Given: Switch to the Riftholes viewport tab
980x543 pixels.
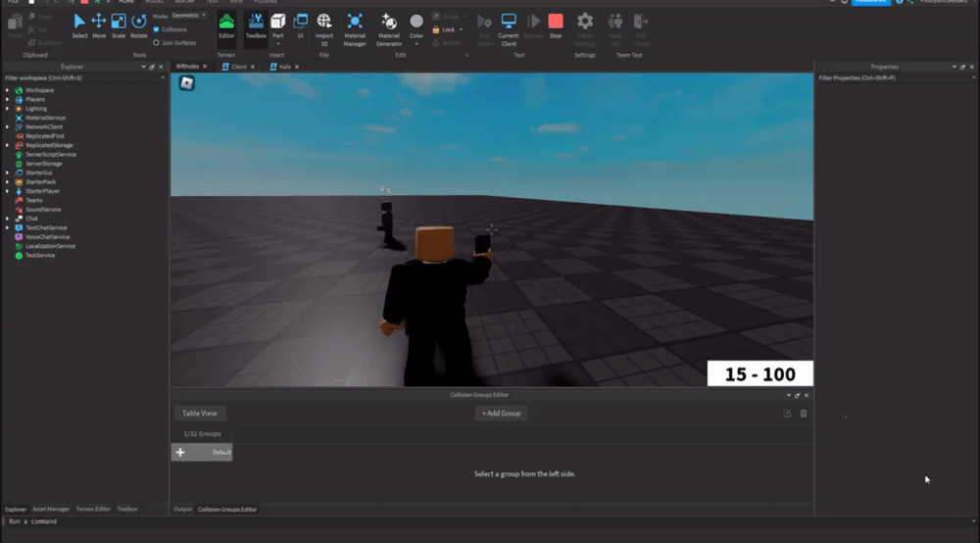Looking at the screenshot, I should point(187,67).
